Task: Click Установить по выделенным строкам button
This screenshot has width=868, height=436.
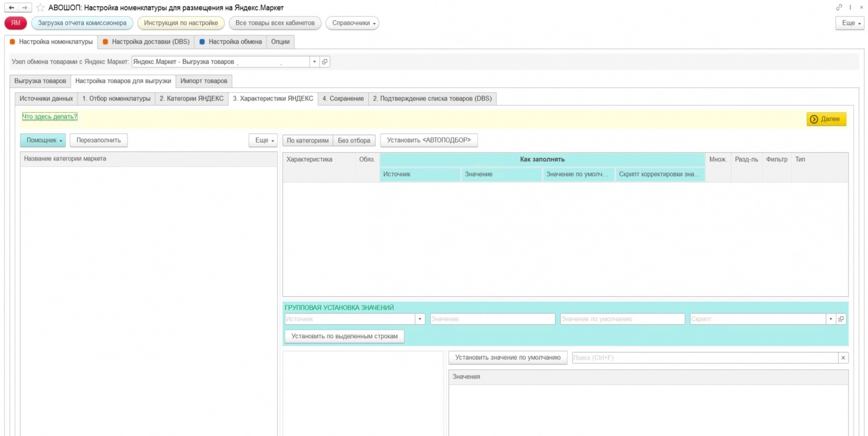Action: pos(344,336)
